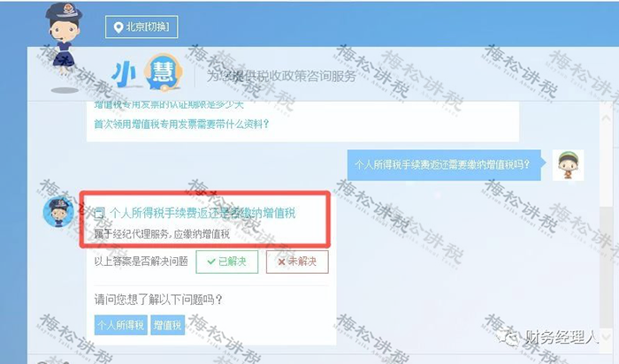
Task: Click the document icon before the answer title
Action: click(x=100, y=213)
